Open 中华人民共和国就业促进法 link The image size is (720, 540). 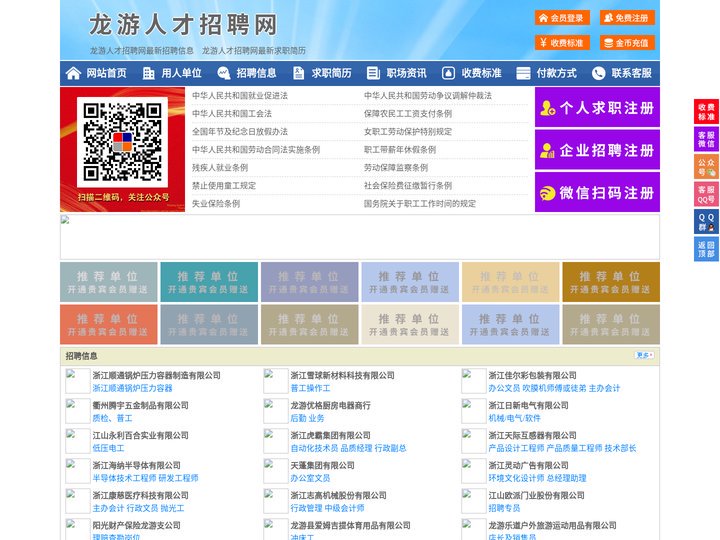[240, 96]
